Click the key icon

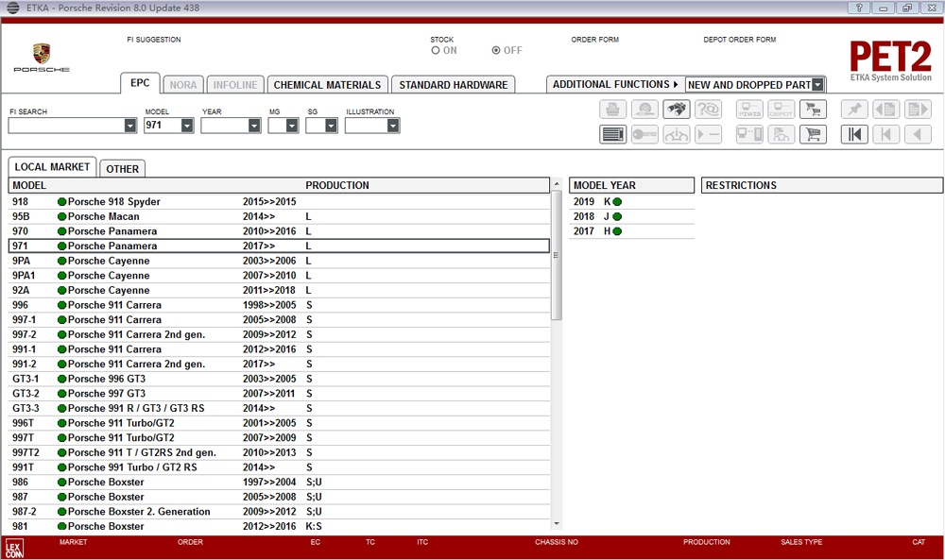(644, 134)
